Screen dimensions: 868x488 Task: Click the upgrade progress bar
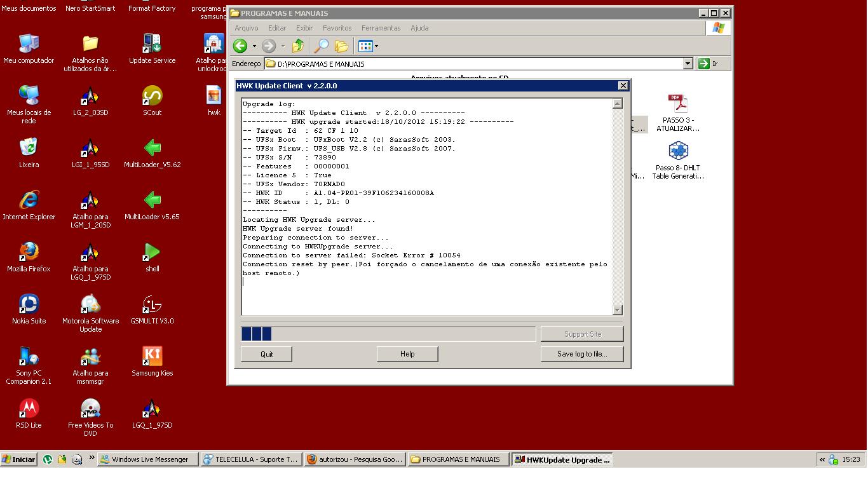point(388,334)
